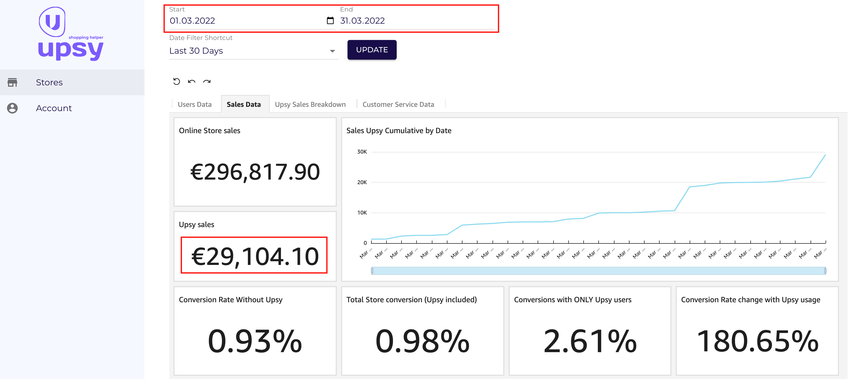Click the cumulative sales line chart
Image resolution: width=868 pixels, height=379 pixels.
pos(598,197)
